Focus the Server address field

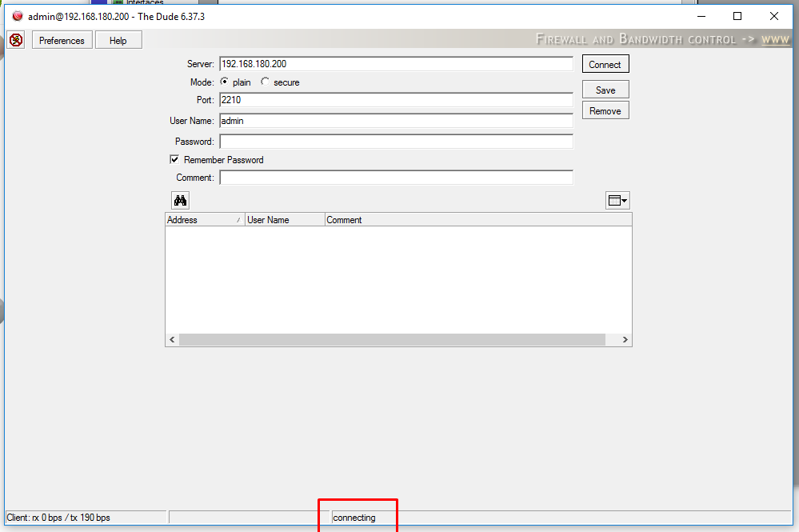(x=396, y=64)
